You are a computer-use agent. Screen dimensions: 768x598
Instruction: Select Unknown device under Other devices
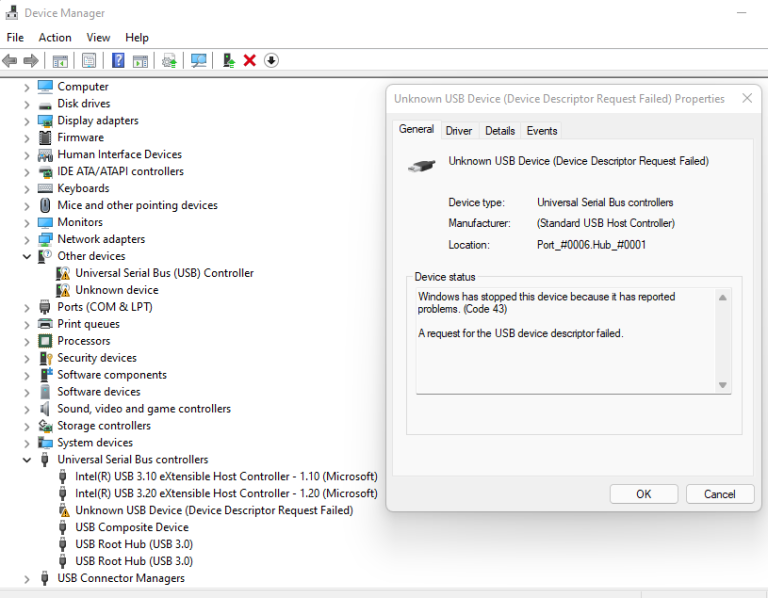116,290
